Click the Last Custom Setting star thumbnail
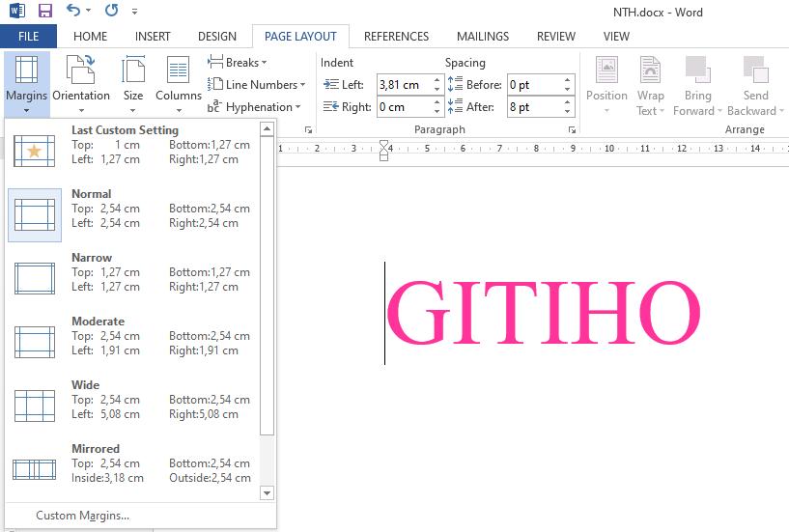The image size is (789, 532). click(x=34, y=151)
